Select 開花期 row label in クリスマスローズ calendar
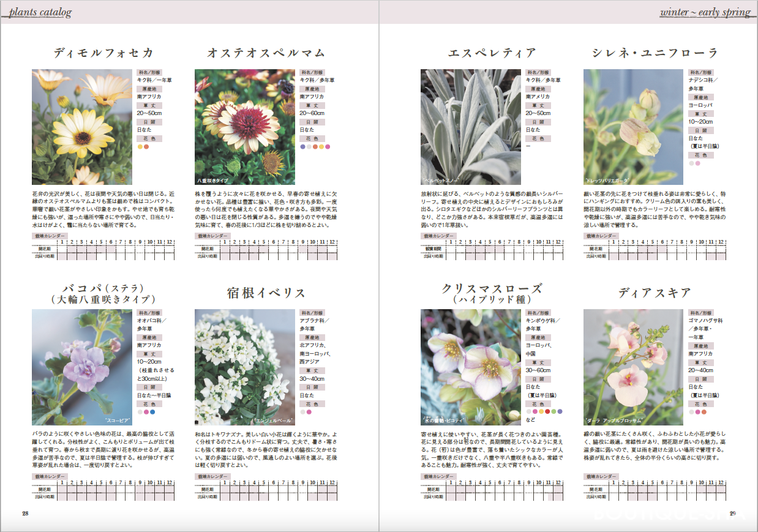 [433, 490]
